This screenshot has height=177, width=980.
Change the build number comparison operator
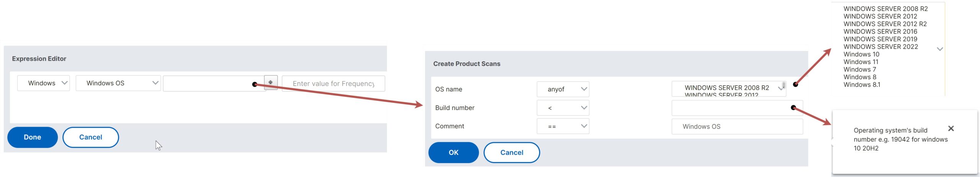tap(563, 108)
